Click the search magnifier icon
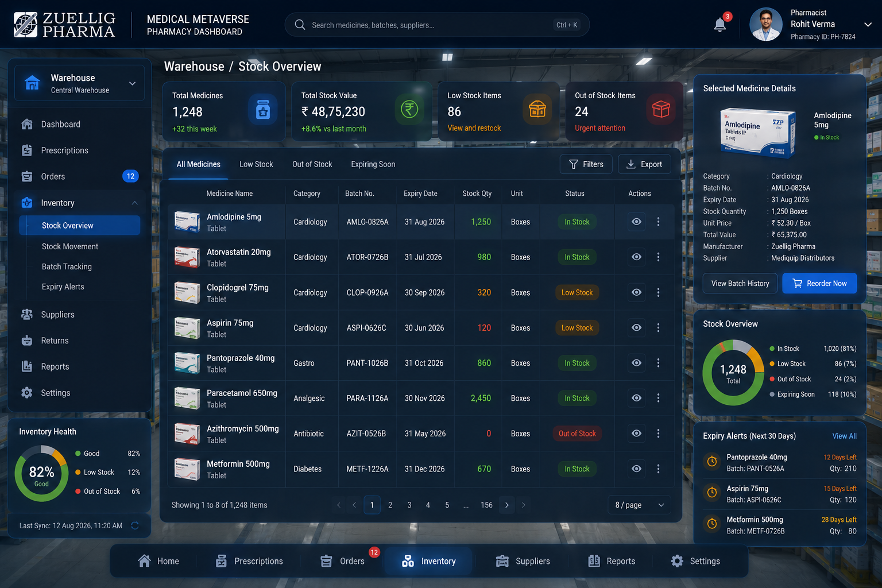This screenshot has width=882, height=588. [x=300, y=25]
